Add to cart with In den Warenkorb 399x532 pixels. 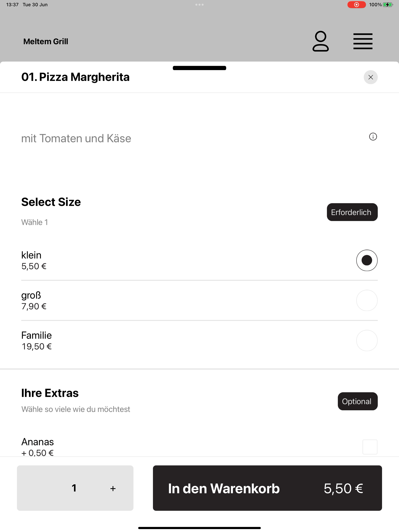[267, 488]
